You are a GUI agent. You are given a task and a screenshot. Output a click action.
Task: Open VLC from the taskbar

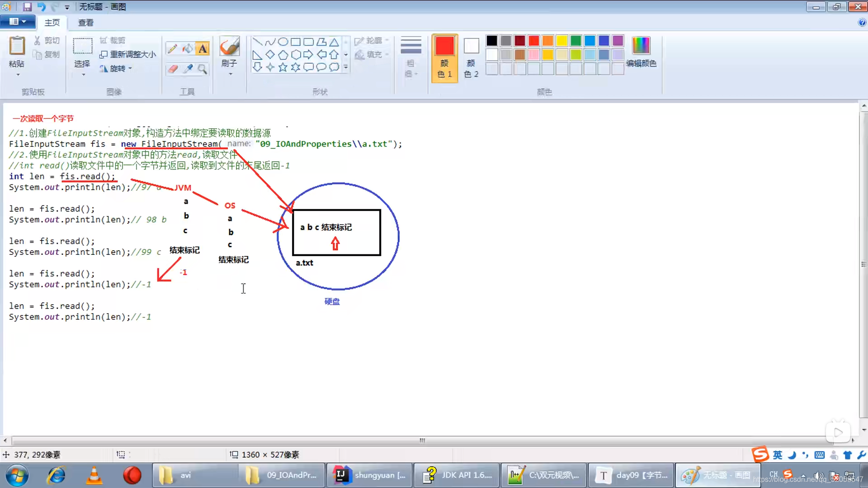point(94,475)
